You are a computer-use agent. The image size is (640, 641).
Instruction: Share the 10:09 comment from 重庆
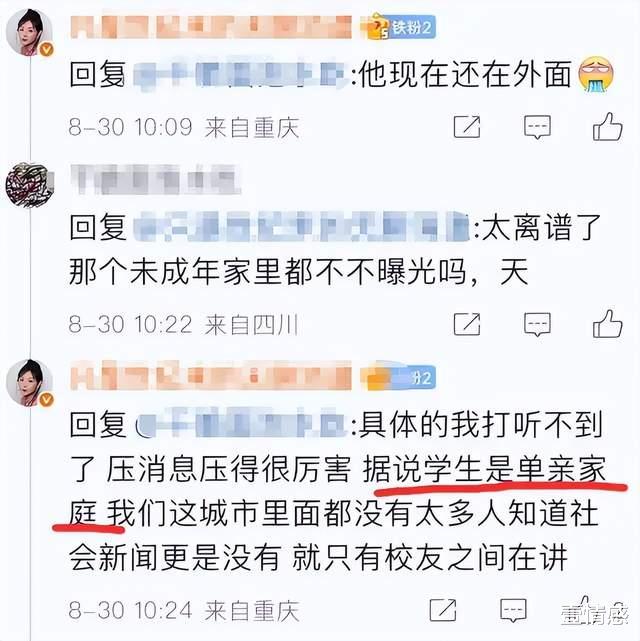(x=467, y=127)
